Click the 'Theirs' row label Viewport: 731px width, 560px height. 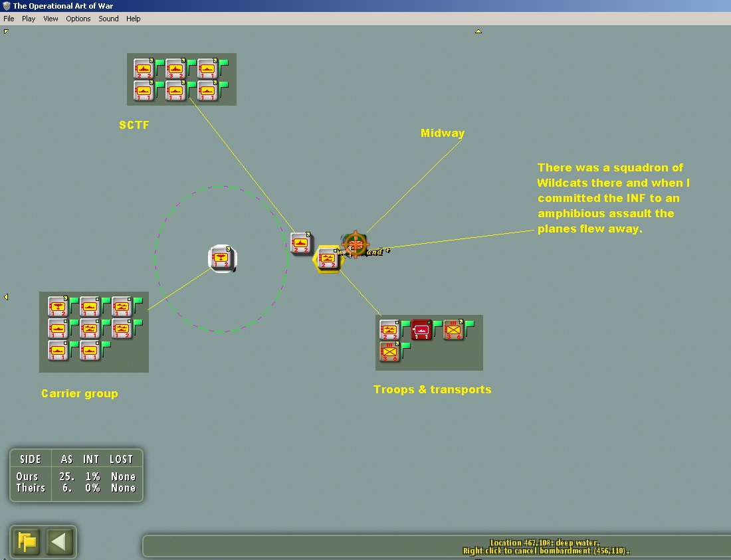(31, 488)
